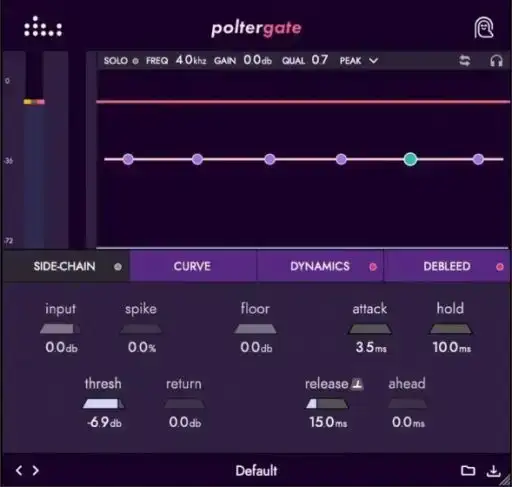Click the FREQ value 4.0khz
This screenshot has height=487, width=512.
pyautogui.click(x=191, y=60)
